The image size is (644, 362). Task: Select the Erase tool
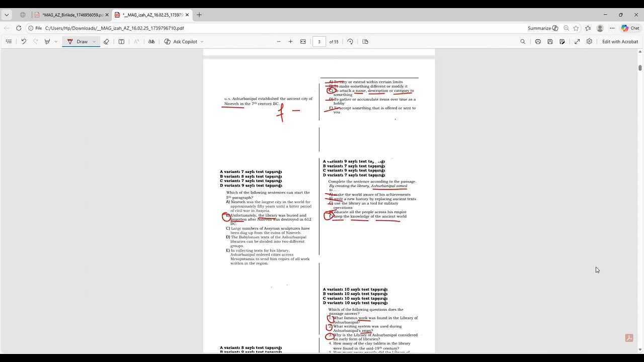tap(106, 42)
